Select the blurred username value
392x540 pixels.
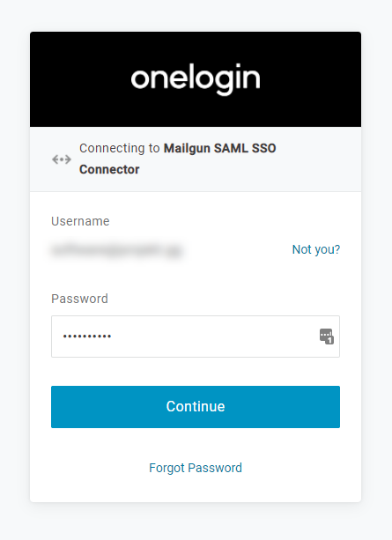(116, 250)
